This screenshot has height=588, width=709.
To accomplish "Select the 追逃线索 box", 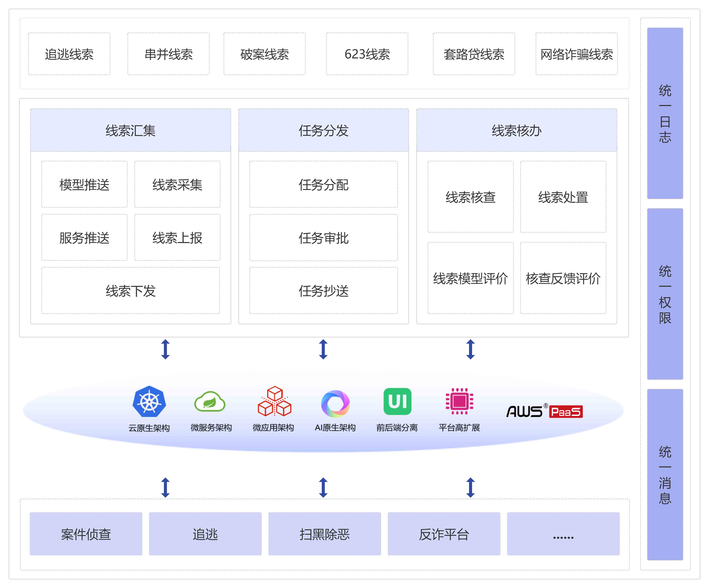I will [69, 54].
